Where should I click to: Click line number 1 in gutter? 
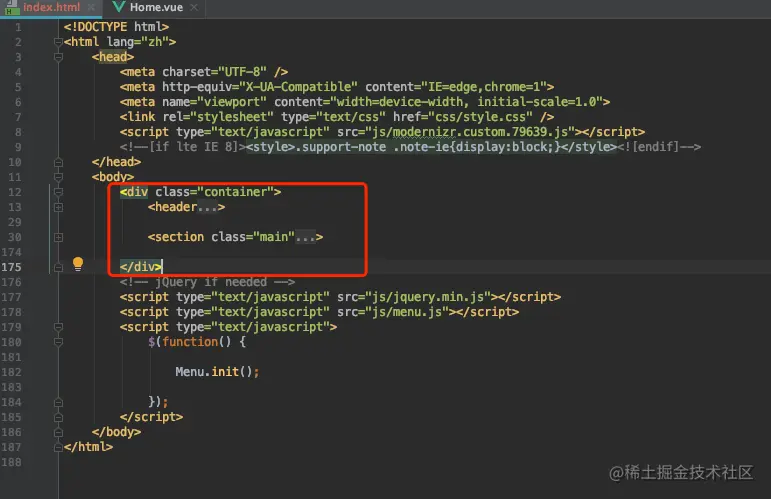tap(18, 27)
